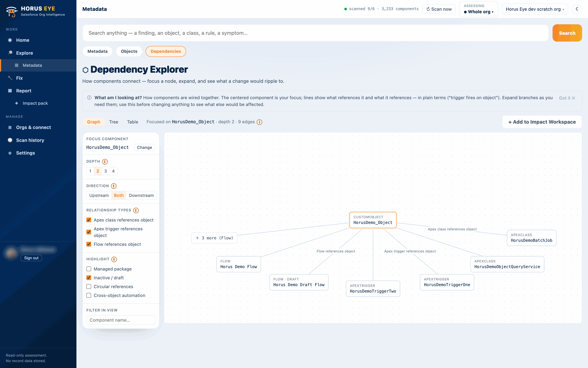
Task: Select the Dependencies tab pill
Action: point(166,51)
